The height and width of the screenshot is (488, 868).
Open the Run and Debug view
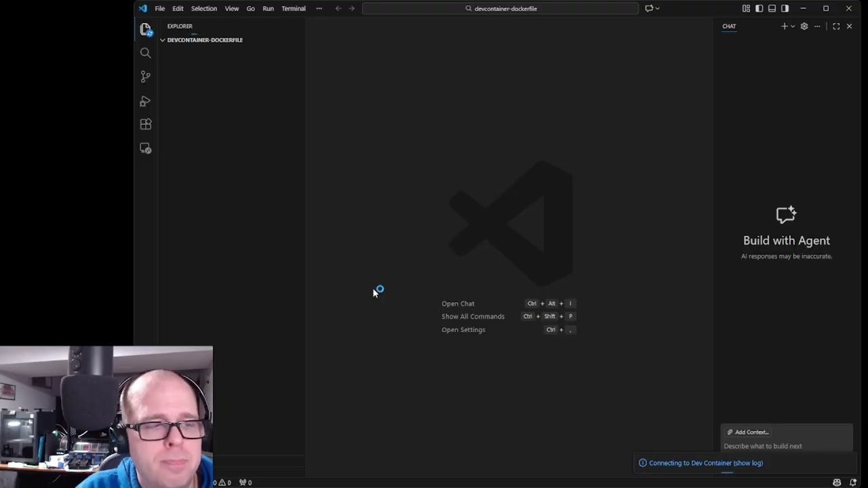point(146,101)
